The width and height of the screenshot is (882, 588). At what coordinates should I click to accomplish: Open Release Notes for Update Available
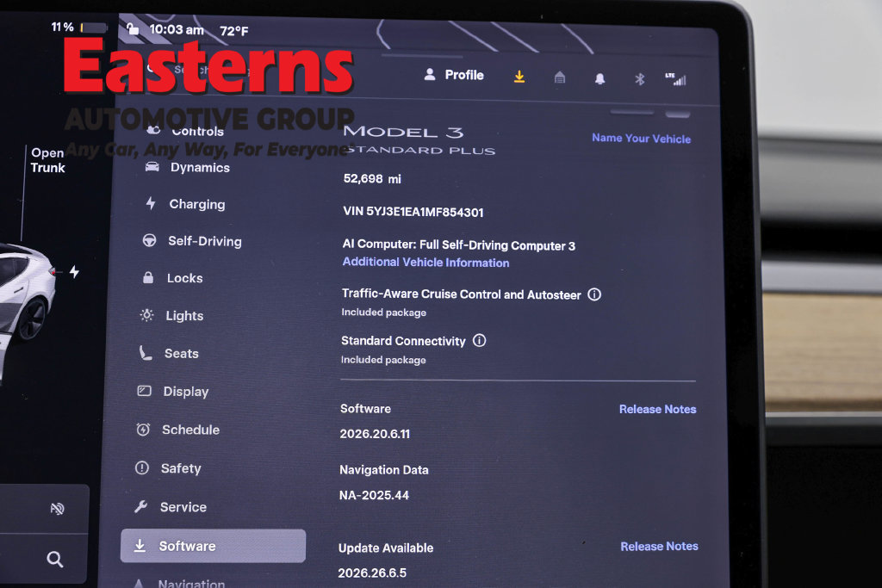click(x=659, y=547)
